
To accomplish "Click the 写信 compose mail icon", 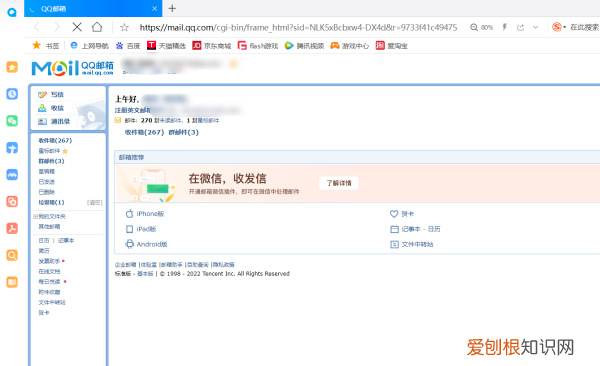I will click(x=42, y=95).
